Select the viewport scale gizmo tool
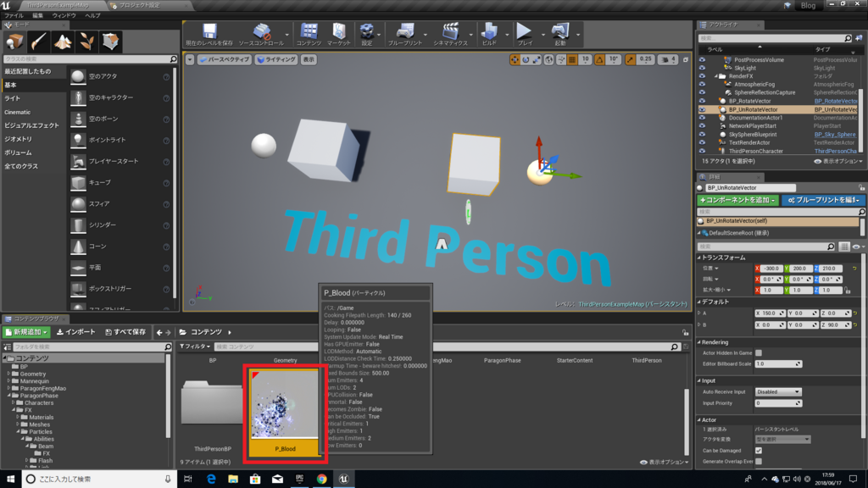This screenshot has width=868, height=488. tap(537, 59)
